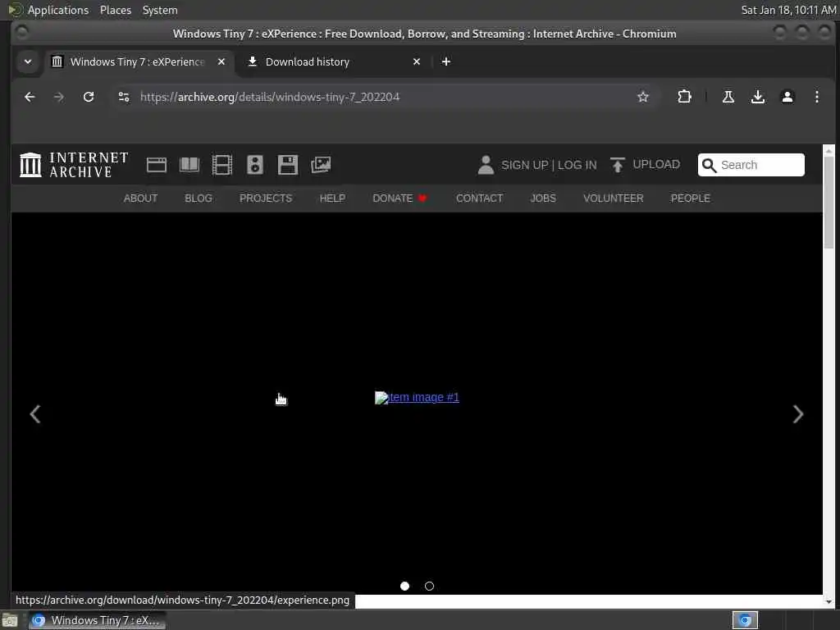The height and width of the screenshot is (630, 840).
Task: Go back using the browser back arrow
Action: pyautogui.click(x=30, y=97)
